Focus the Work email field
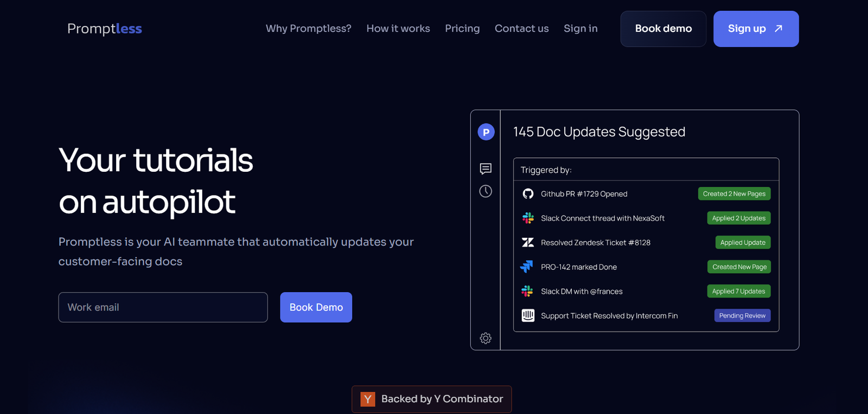 [163, 307]
